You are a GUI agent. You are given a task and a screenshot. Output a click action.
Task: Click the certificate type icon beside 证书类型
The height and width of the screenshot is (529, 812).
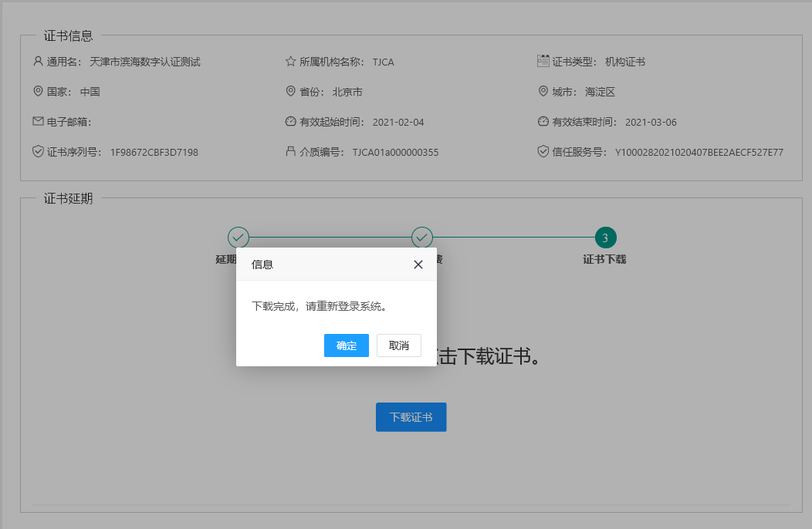pyautogui.click(x=543, y=61)
